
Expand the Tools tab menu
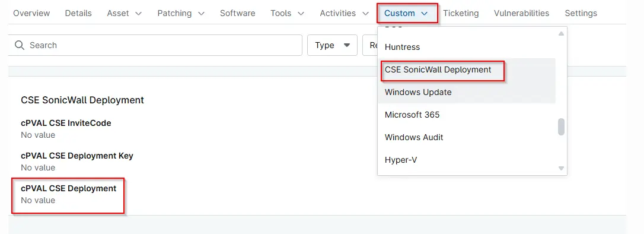point(288,13)
